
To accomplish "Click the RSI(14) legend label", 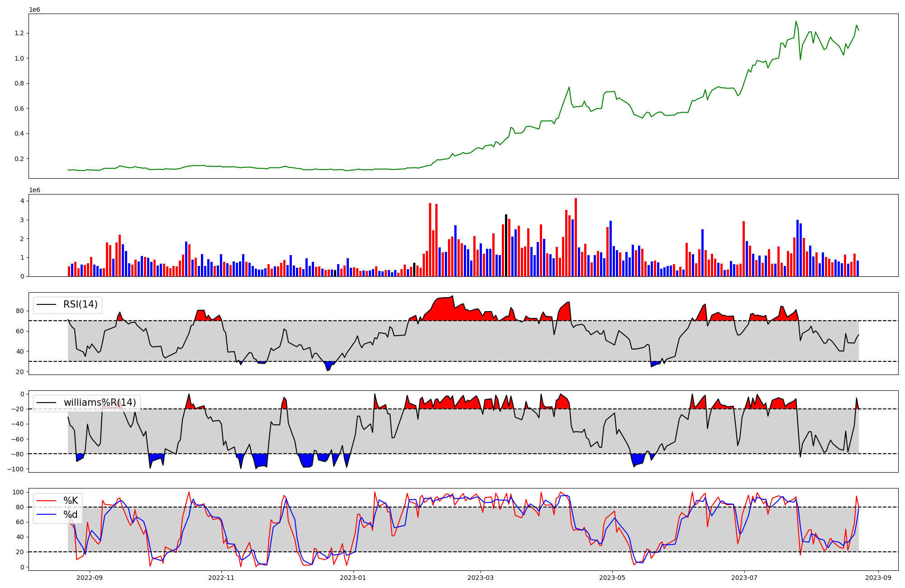I will [x=80, y=304].
